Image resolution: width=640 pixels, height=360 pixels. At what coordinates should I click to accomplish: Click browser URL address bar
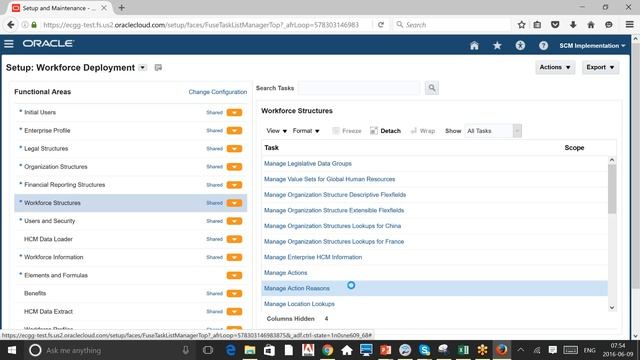click(201, 25)
